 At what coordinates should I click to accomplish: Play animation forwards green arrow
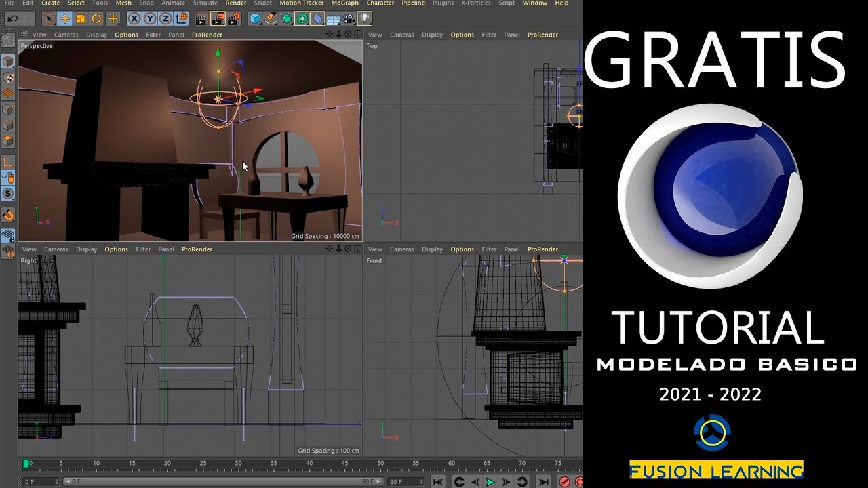click(490, 482)
